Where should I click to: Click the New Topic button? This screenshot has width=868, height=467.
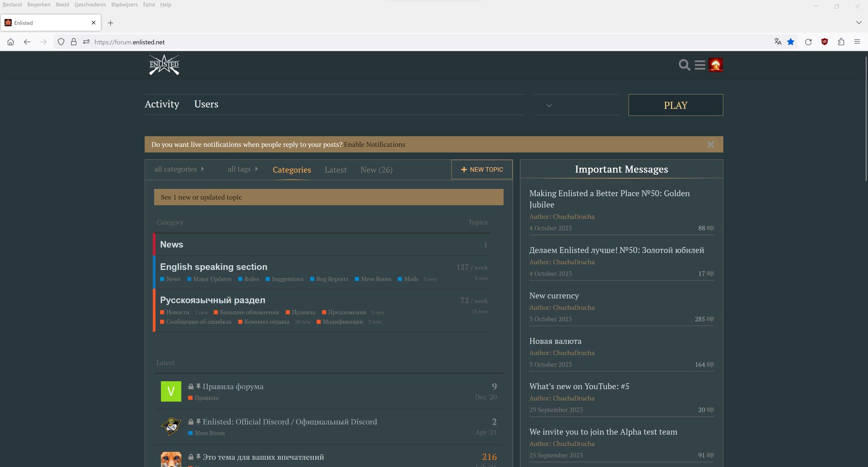click(482, 169)
